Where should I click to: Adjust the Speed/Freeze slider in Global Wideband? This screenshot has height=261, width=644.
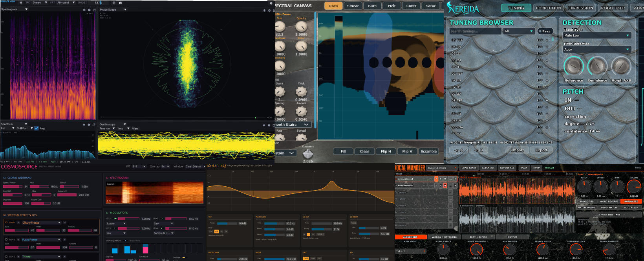point(13,186)
